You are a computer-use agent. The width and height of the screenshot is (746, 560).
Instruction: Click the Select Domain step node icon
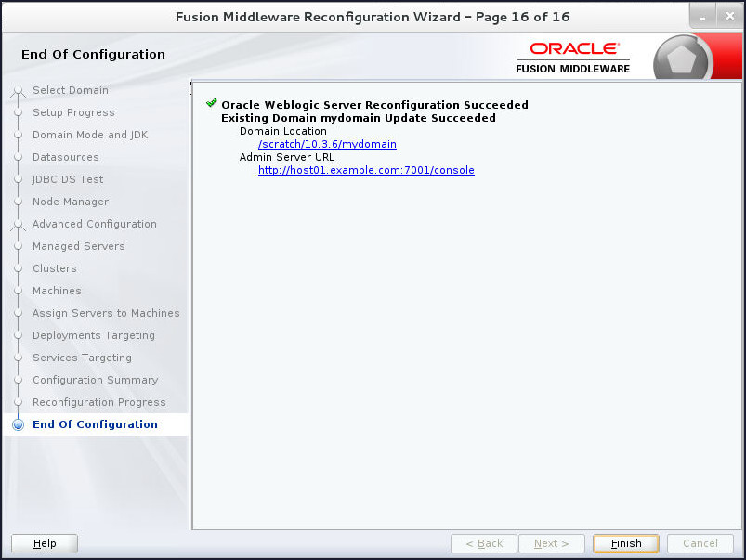tap(18, 90)
